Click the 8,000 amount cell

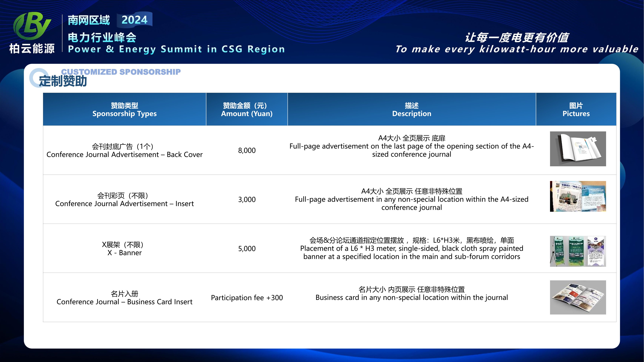point(247,150)
